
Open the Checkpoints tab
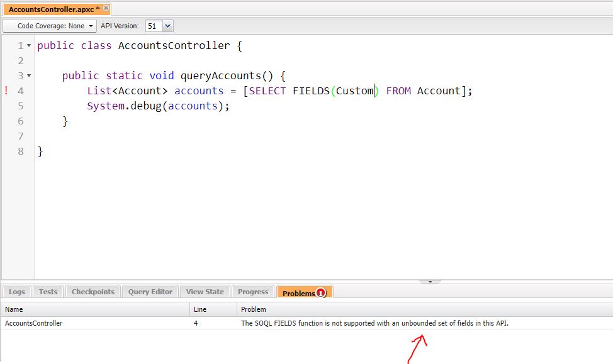tap(93, 291)
